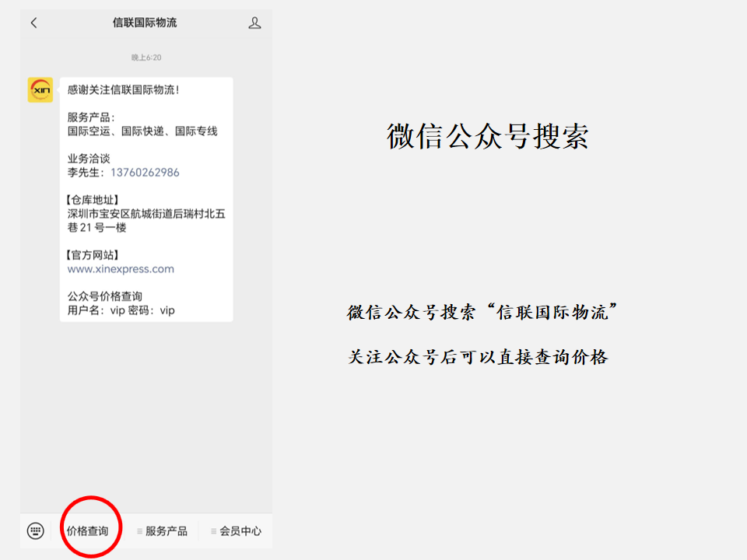Tap the warehouse address starting 深圳市宝安区

146,221
